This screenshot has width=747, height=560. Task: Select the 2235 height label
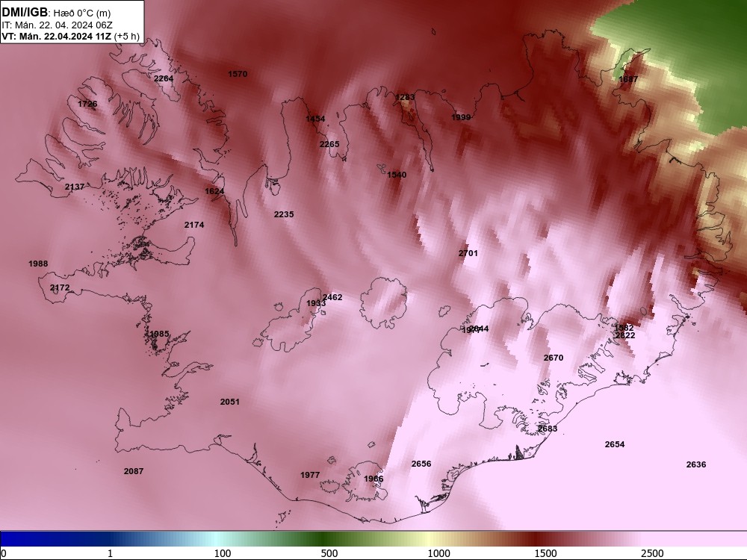(283, 214)
